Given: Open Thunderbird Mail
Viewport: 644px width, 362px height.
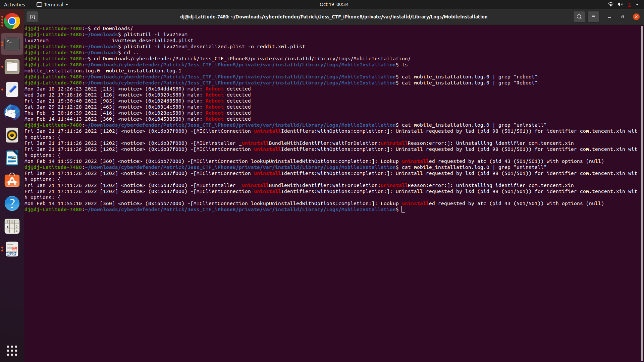Looking at the screenshot, I should point(12,112).
